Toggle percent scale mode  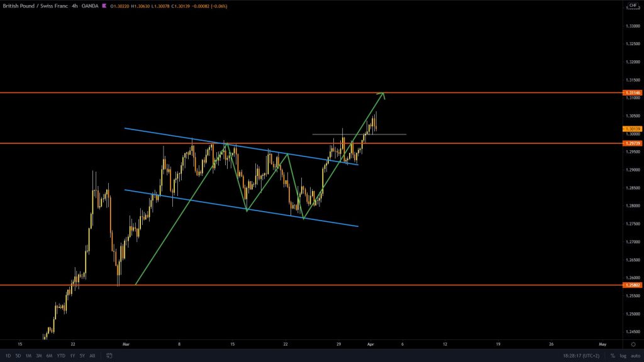click(613, 355)
